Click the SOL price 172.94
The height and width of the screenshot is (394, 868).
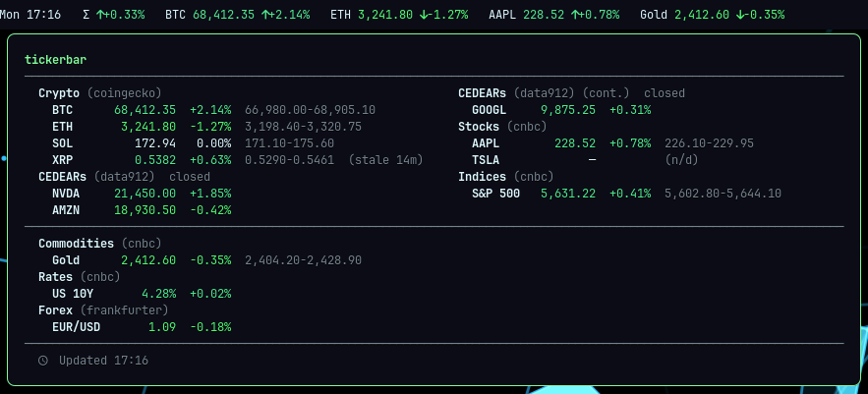coord(155,143)
